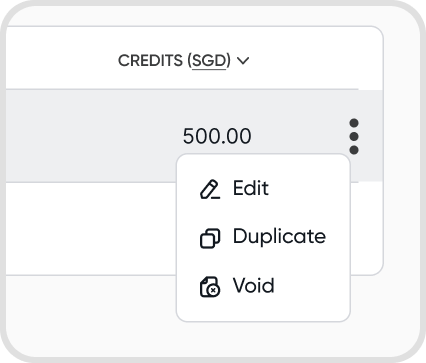
Task: Click the pencil icon beside Edit
Action: (210, 189)
